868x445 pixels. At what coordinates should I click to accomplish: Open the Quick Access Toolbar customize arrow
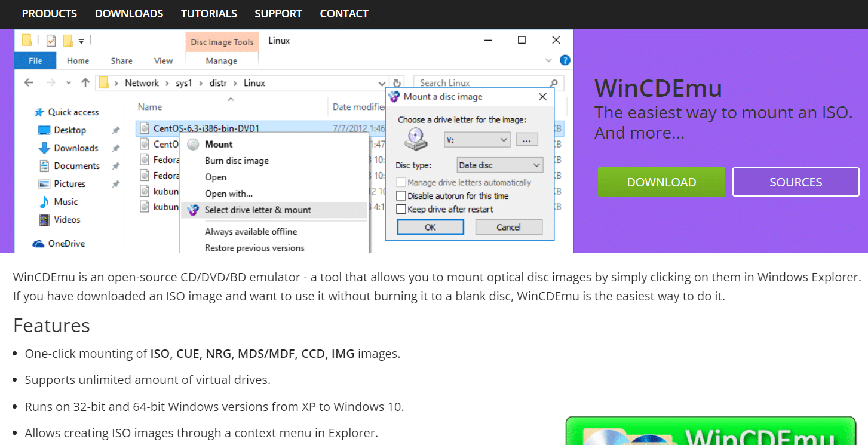coord(81,41)
